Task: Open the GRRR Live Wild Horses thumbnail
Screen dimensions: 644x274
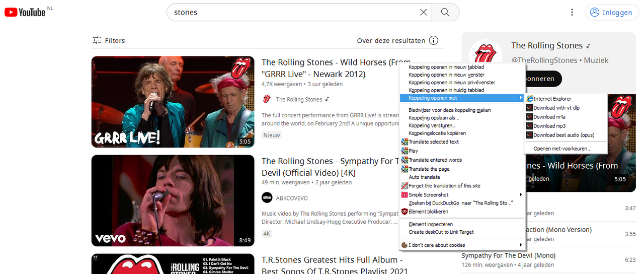Action: [173, 102]
